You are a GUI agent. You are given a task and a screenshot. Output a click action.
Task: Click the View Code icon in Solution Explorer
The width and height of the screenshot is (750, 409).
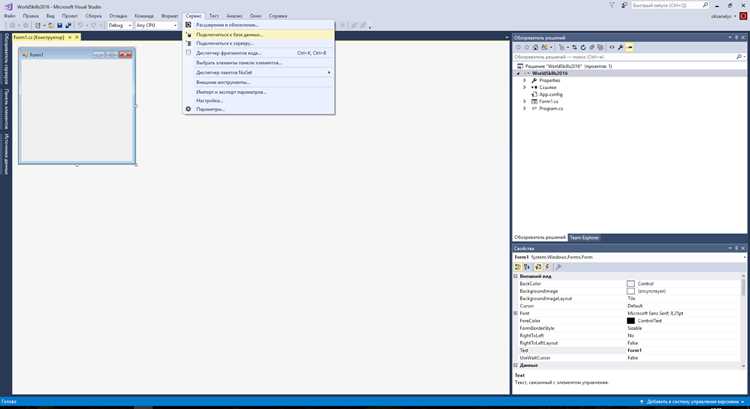pos(612,47)
